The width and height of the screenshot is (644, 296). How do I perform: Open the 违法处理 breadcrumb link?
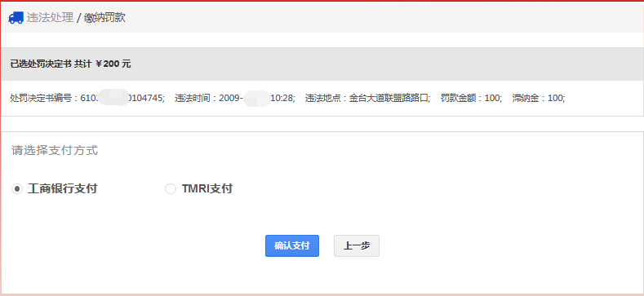(x=50, y=18)
